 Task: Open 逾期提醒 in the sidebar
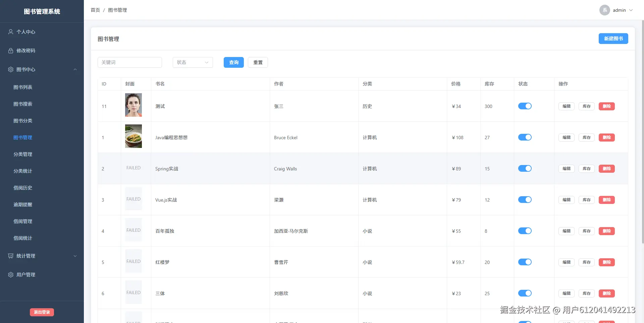click(x=23, y=205)
